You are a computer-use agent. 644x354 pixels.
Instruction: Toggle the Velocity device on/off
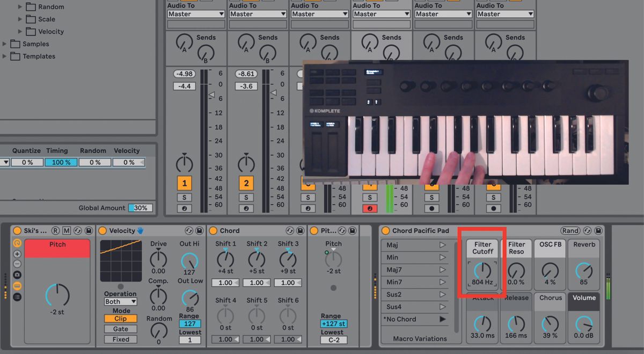tap(103, 231)
